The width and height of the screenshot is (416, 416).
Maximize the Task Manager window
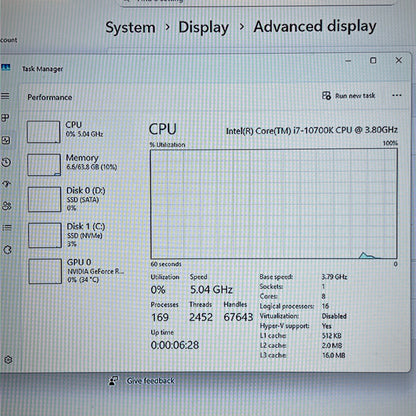[373, 61]
